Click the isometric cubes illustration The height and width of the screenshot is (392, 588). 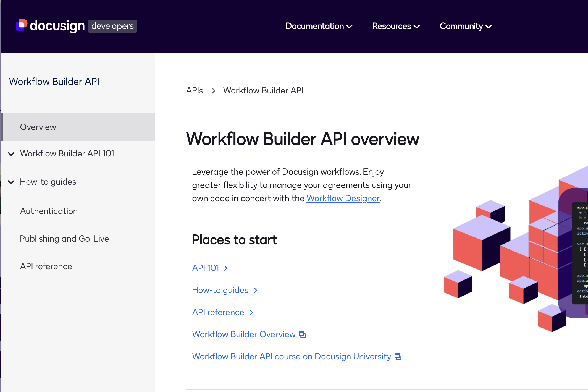point(516,249)
